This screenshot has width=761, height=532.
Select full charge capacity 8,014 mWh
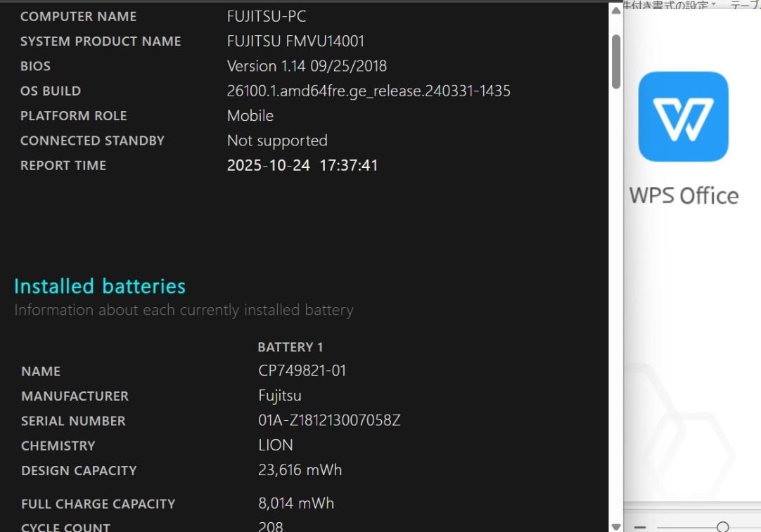pyautogui.click(x=296, y=503)
